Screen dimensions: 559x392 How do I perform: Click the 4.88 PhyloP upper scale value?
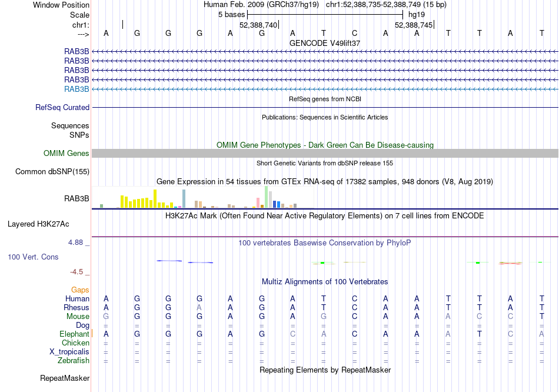[x=75, y=242]
